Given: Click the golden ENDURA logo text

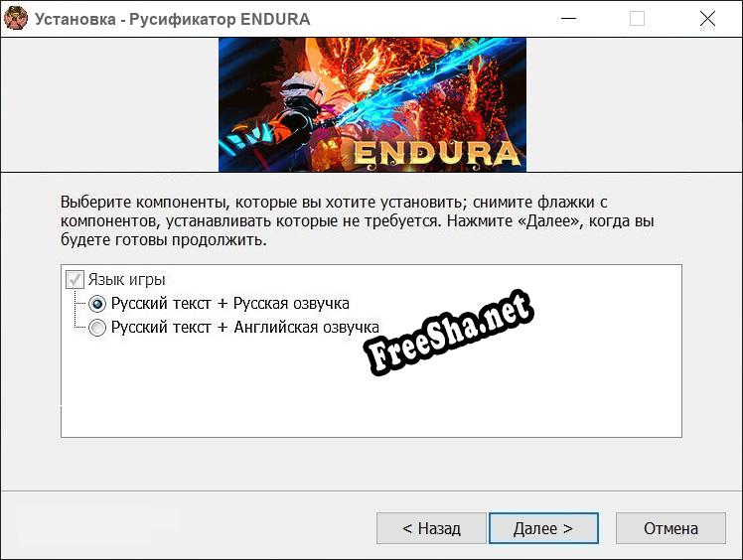Looking at the screenshot, I should pos(436,154).
